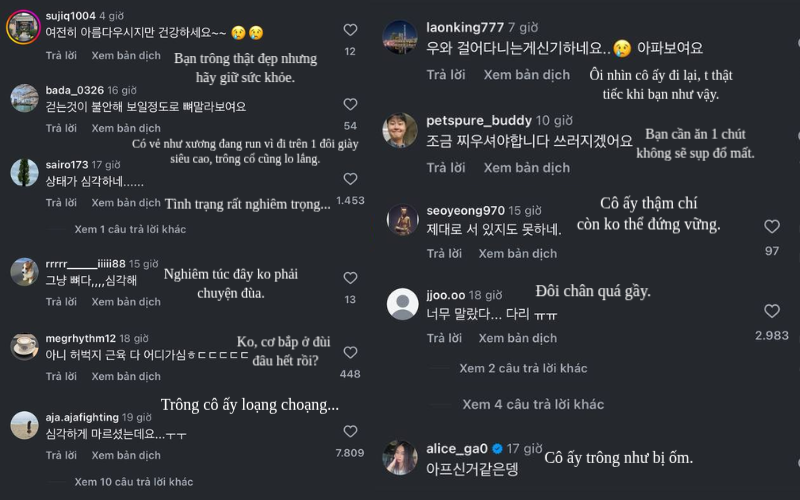The width and height of the screenshot is (800, 500).
Task: Expand 'Xem 4 câu trả lời khác' replies
Action: click(x=533, y=405)
